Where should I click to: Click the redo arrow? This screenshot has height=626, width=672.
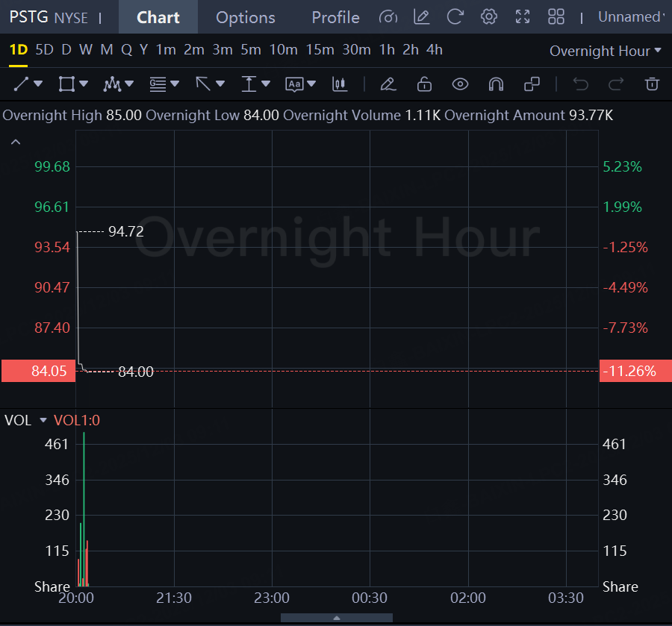click(x=616, y=84)
